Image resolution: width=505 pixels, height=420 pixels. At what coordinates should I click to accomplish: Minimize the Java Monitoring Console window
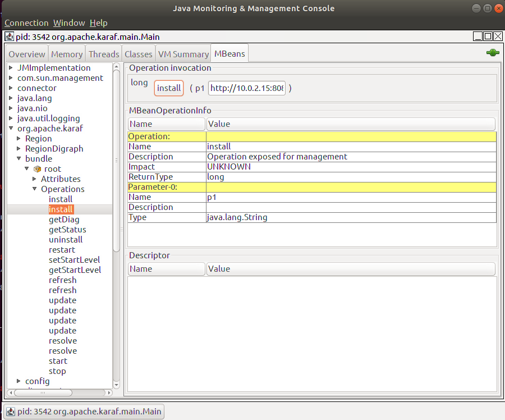476,8
